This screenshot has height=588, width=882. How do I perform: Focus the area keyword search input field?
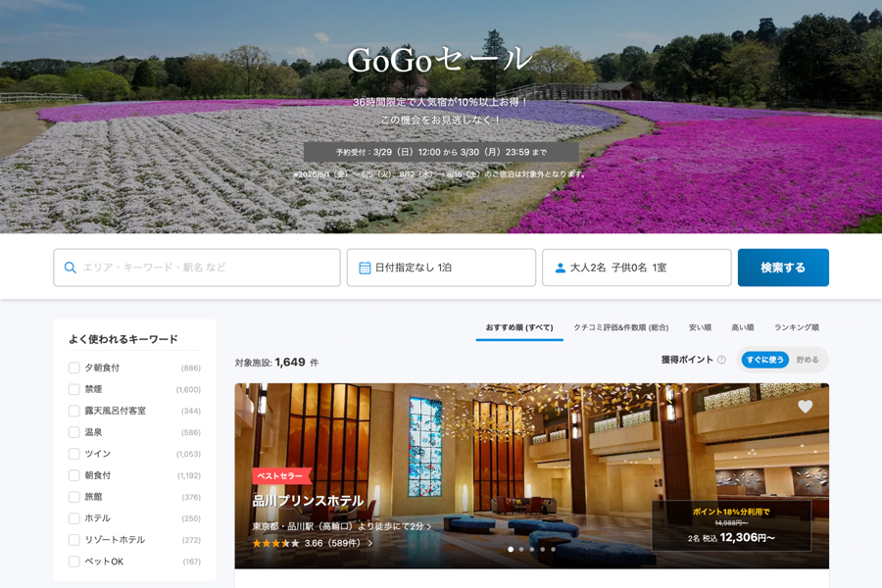click(x=206, y=268)
